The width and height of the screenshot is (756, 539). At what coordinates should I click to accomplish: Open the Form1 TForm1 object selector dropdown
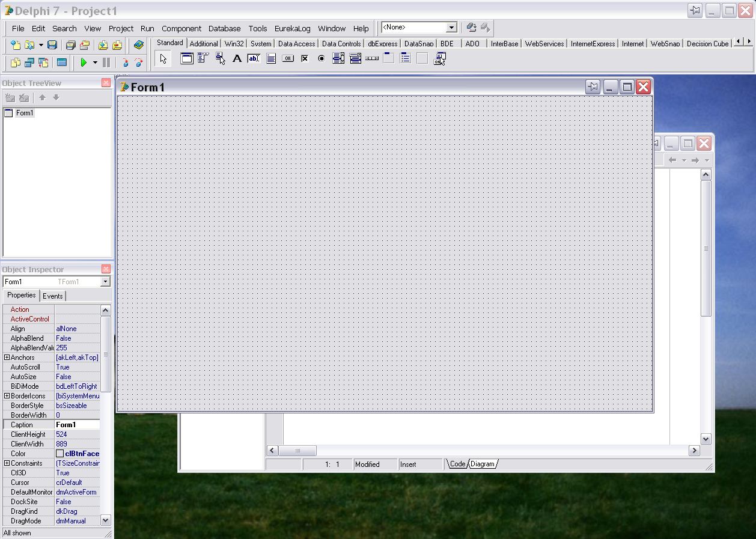pos(106,282)
